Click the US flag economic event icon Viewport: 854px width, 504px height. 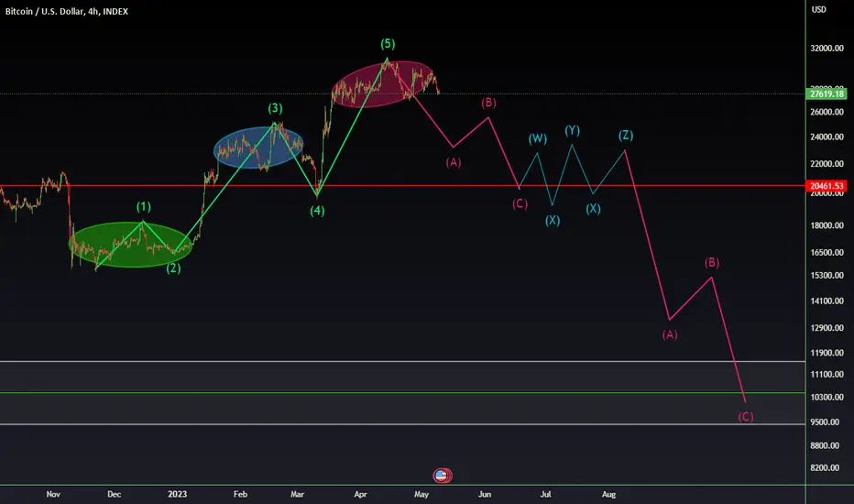tap(442, 476)
